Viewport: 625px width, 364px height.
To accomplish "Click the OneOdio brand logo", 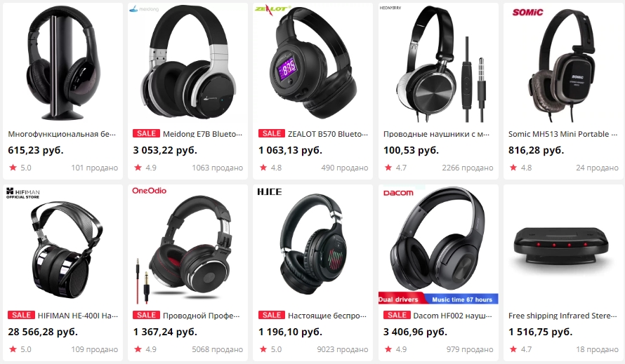I will click(149, 191).
